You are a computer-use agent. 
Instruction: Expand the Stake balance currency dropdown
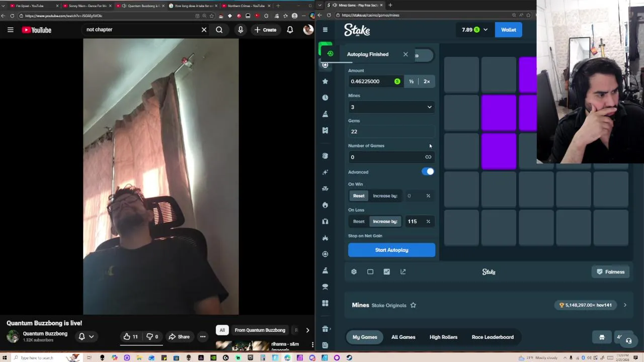tap(486, 30)
